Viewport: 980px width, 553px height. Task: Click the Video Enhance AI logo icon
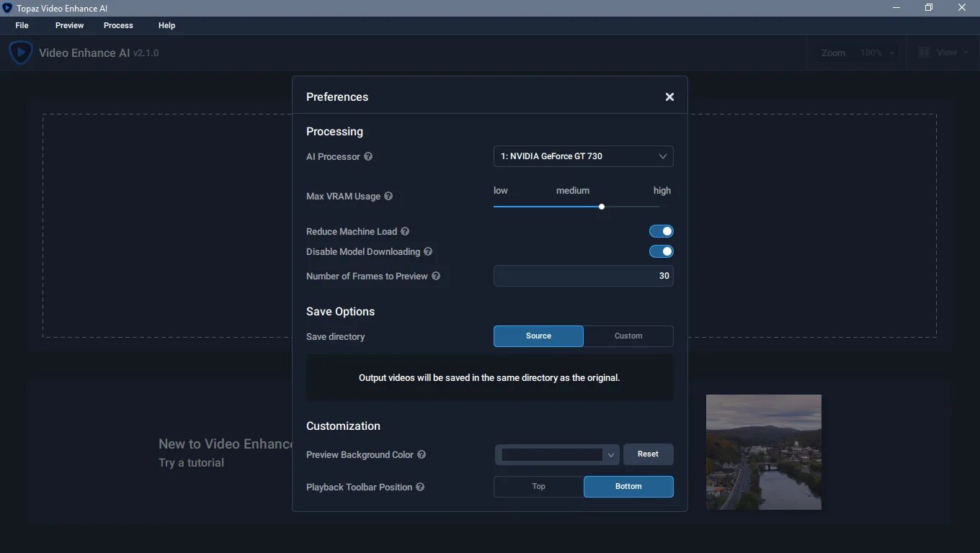click(x=20, y=53)
